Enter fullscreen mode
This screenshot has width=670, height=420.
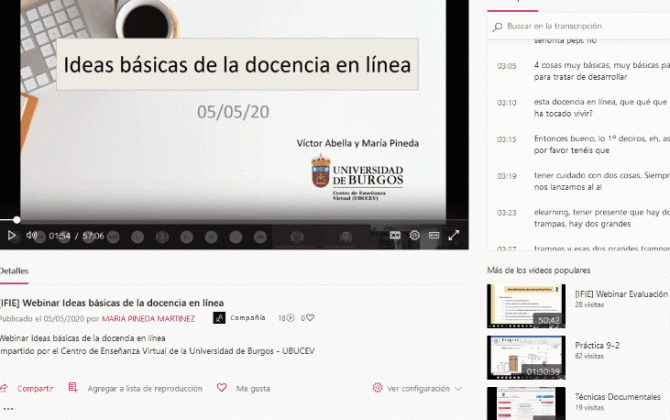(x=454, y=235)
